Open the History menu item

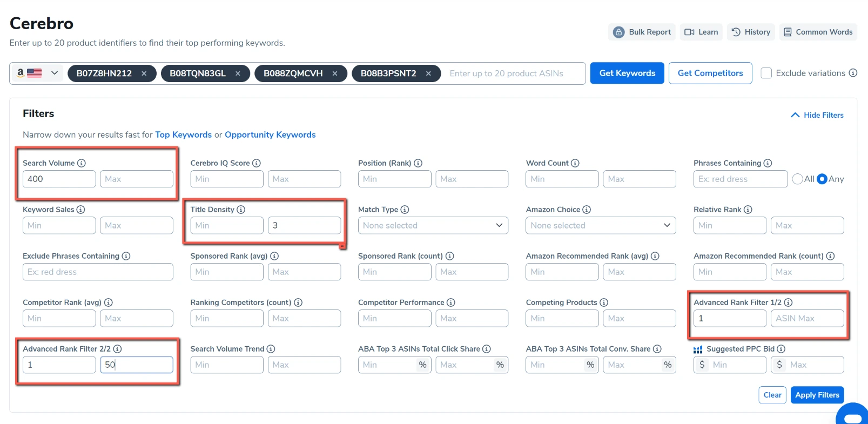(x=751, y=32)
